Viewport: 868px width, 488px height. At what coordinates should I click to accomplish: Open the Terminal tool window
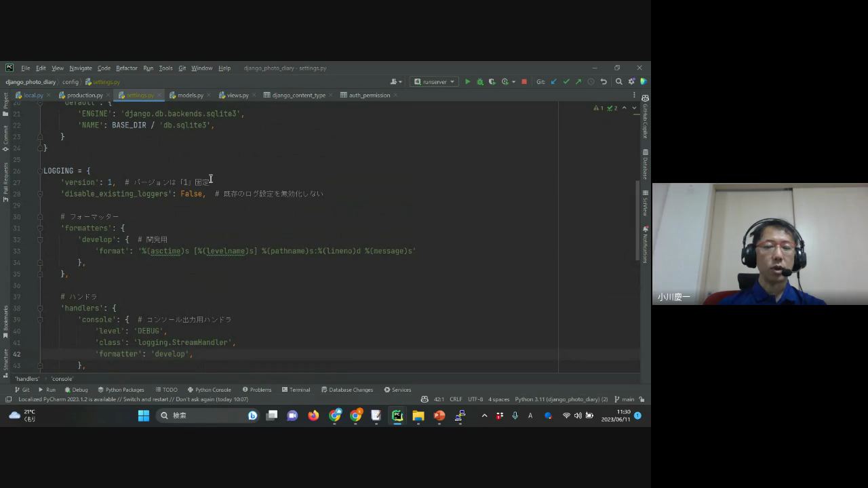pyautogui.click(x=296, y=390)
